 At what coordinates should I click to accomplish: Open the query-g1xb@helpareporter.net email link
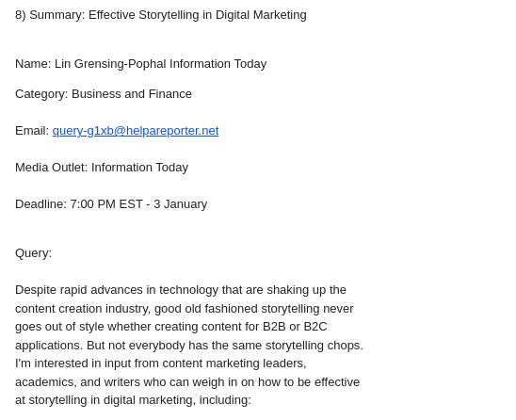pyautogui.click(x=136, y=131)
